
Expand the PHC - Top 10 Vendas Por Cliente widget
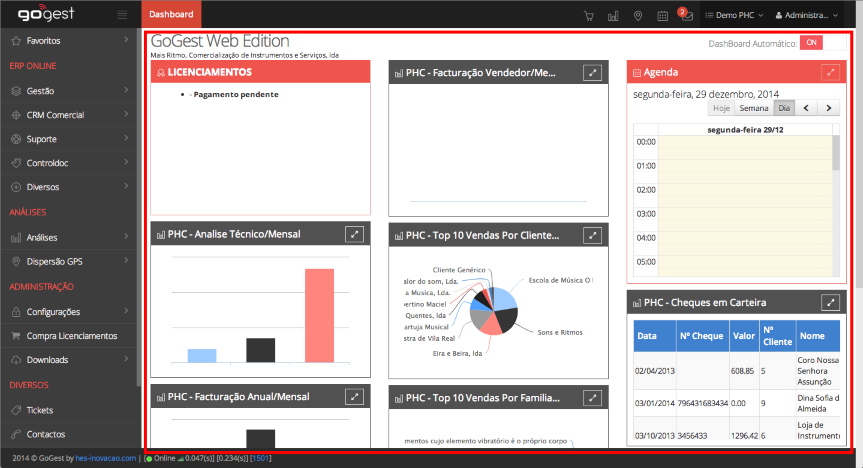(x=592, y=236)
